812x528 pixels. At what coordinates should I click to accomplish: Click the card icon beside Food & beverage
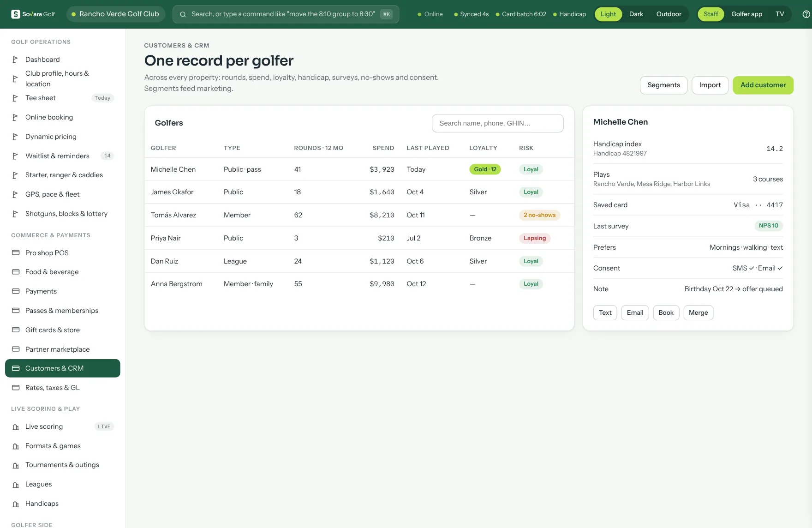pos(16,272)
